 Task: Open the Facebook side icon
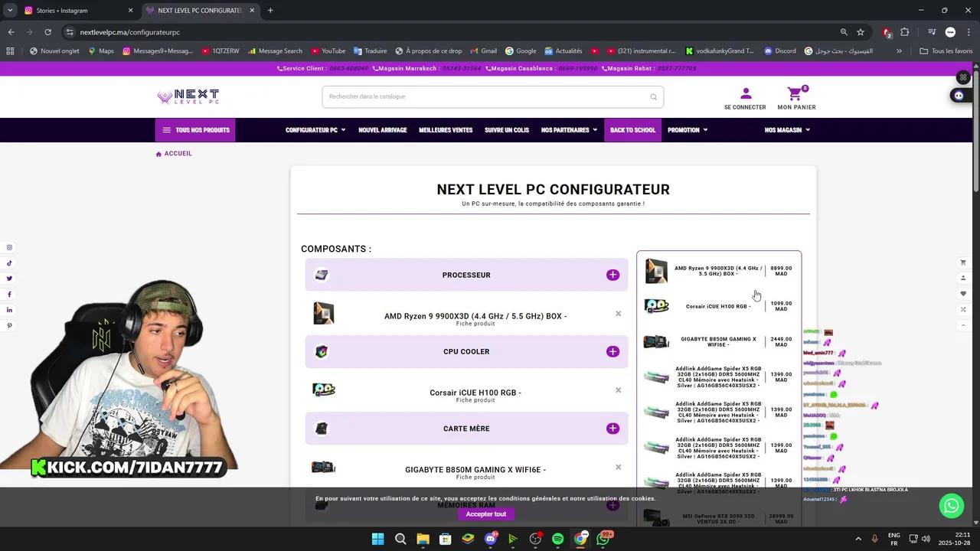[9, 295]
